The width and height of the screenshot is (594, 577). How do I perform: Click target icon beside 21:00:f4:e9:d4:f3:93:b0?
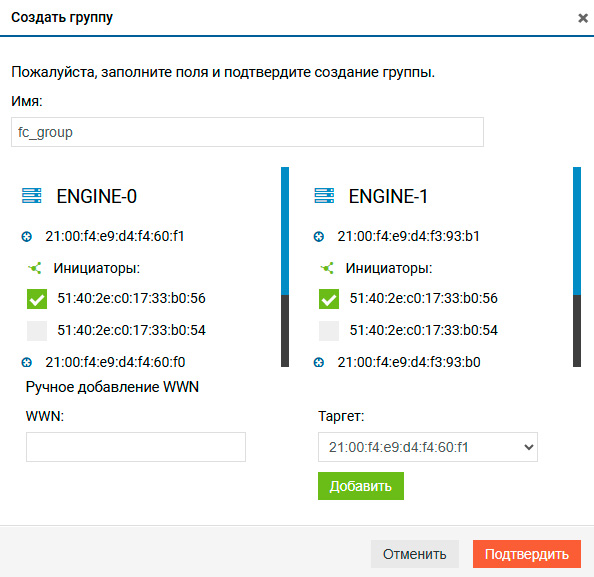pyautogui.click(x=319, y=363)
